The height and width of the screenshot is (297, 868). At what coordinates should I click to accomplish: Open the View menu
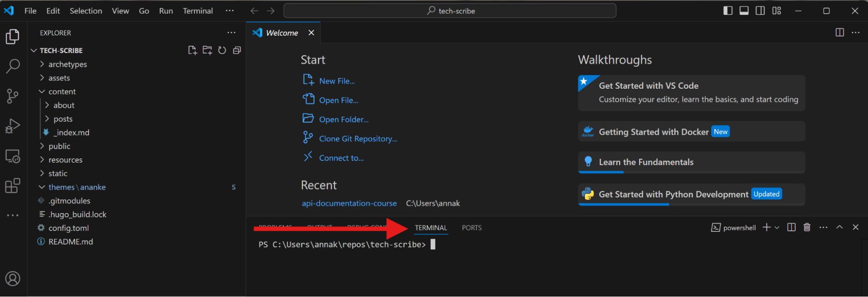(120, 11)
